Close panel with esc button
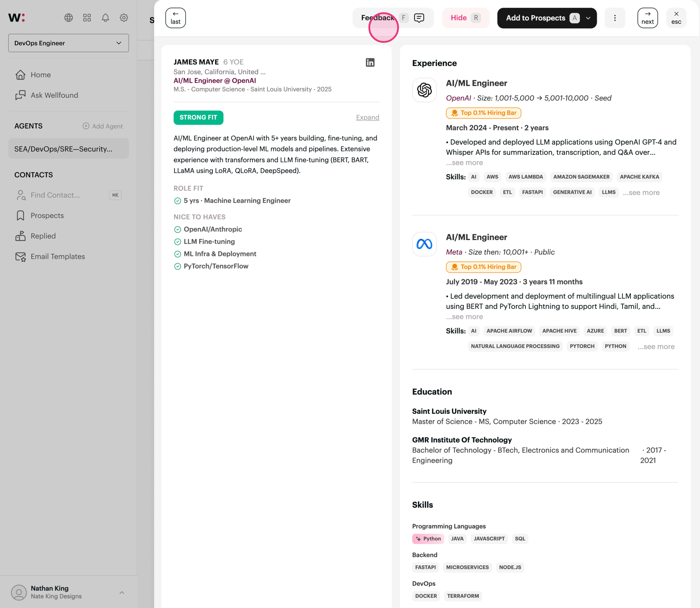The image size is (700, 608). pyautogui.click(x=676, y=18)
